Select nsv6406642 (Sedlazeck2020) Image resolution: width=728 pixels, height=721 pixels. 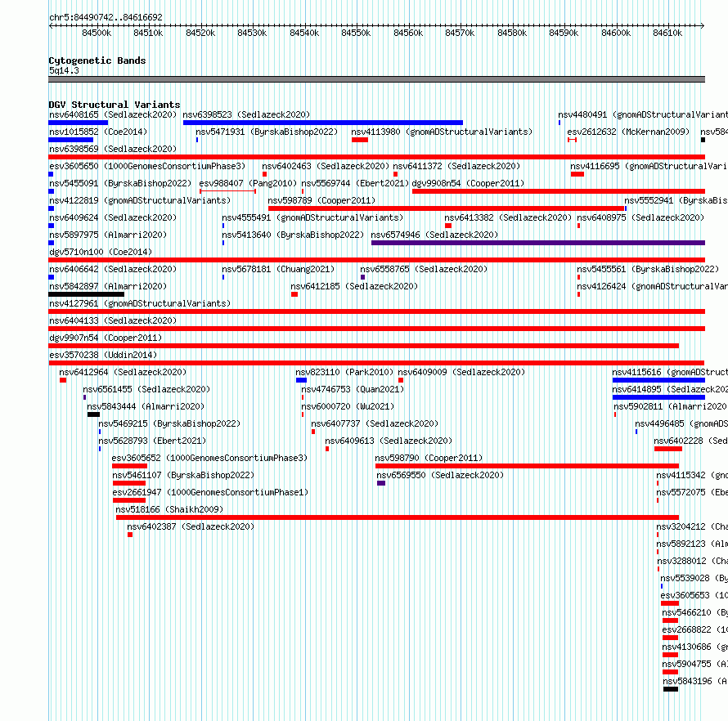(113, 269)
